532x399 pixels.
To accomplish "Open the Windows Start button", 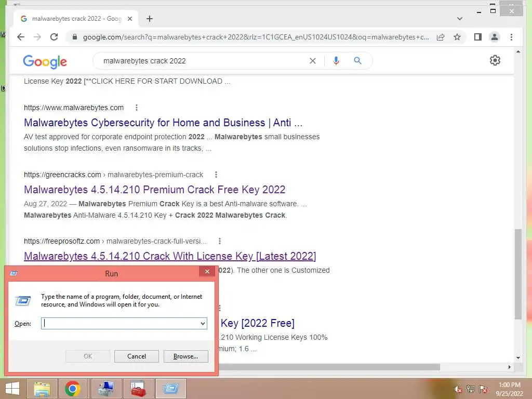I will point(12,389).
